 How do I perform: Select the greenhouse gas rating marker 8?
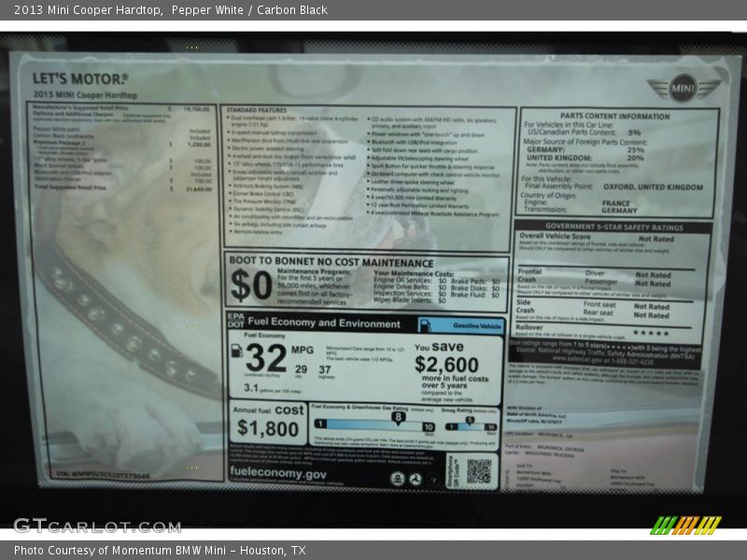pyautogui.click(x=398, y=418)
